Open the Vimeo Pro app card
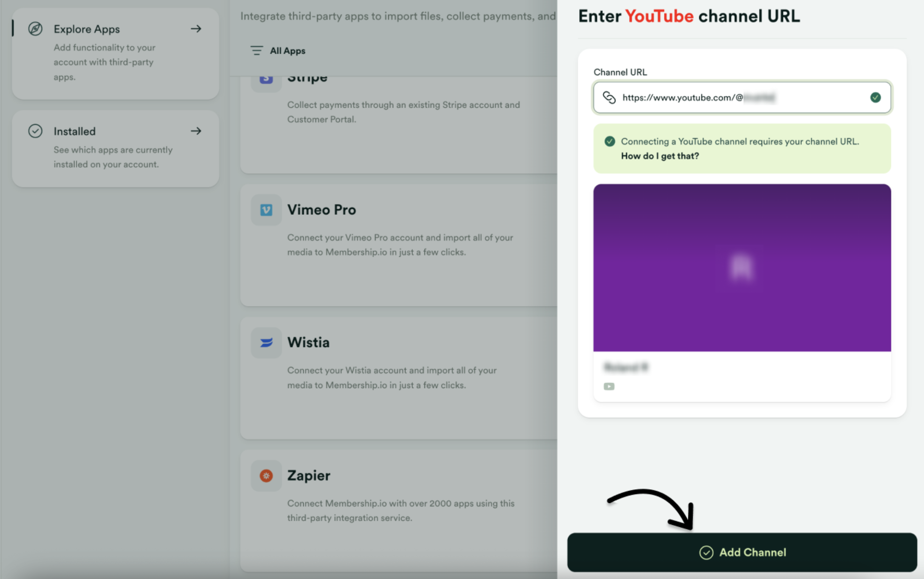 pyautogui.click(x=399, y=245)
